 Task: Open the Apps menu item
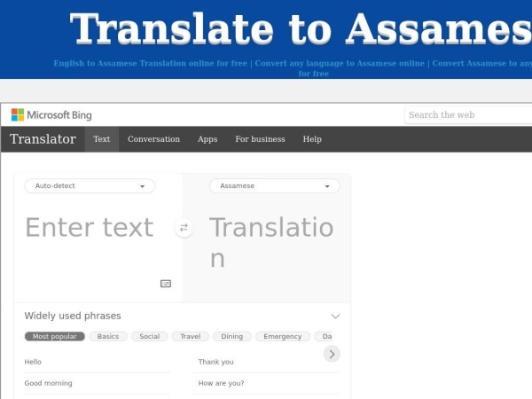point(207,139)
